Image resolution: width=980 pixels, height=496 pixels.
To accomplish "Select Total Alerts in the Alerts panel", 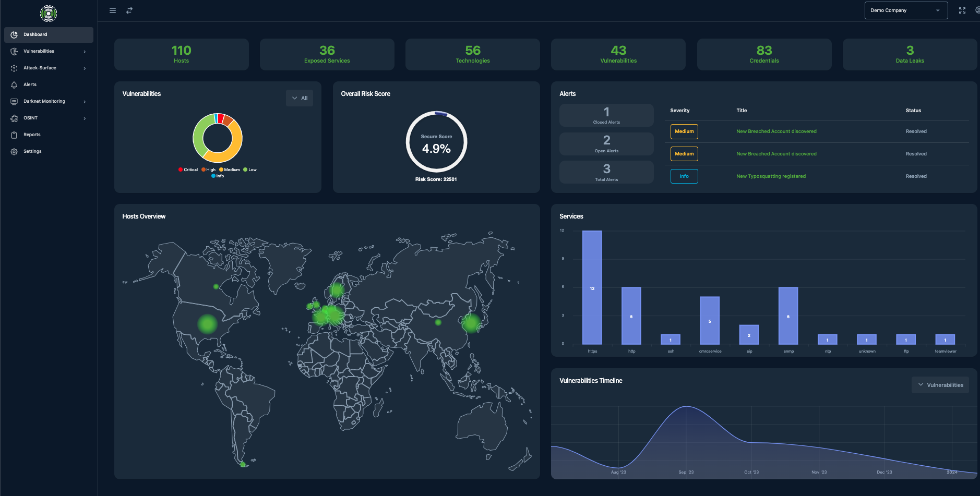I will point(606,172).
